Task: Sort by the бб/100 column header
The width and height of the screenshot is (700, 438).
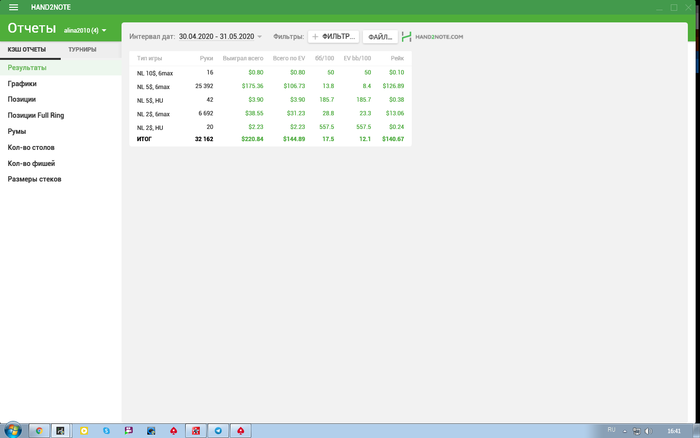Action: pos(325,58)
